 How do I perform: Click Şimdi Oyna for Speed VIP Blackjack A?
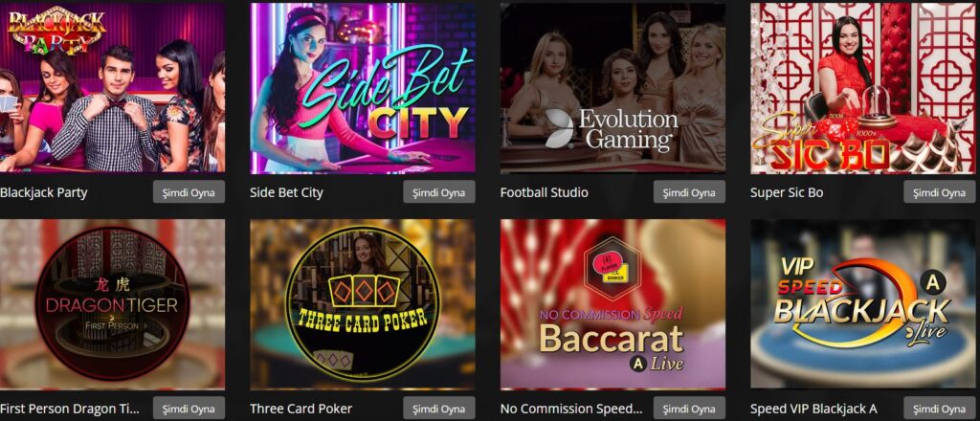click(940, 410)
